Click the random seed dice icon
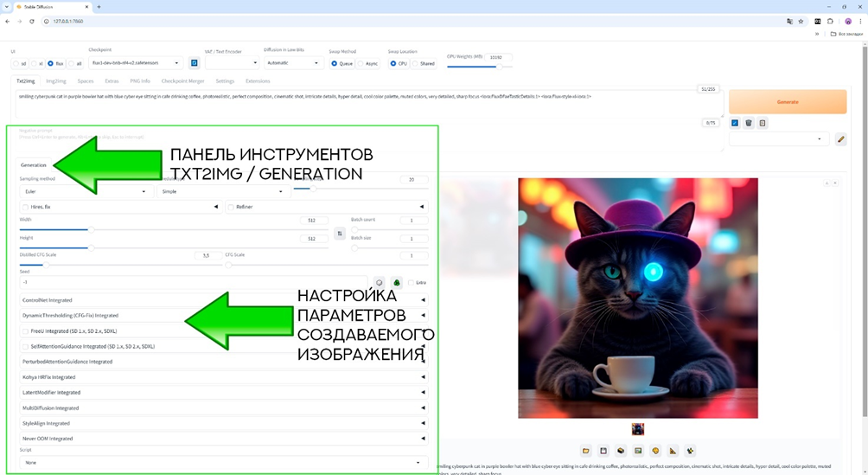868x475 pixels. point(379,282)
